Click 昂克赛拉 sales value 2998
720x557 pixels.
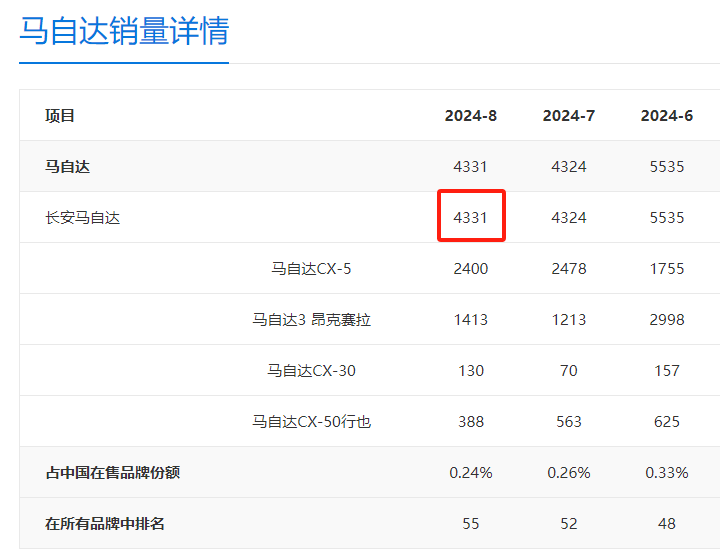pos(667,320)
